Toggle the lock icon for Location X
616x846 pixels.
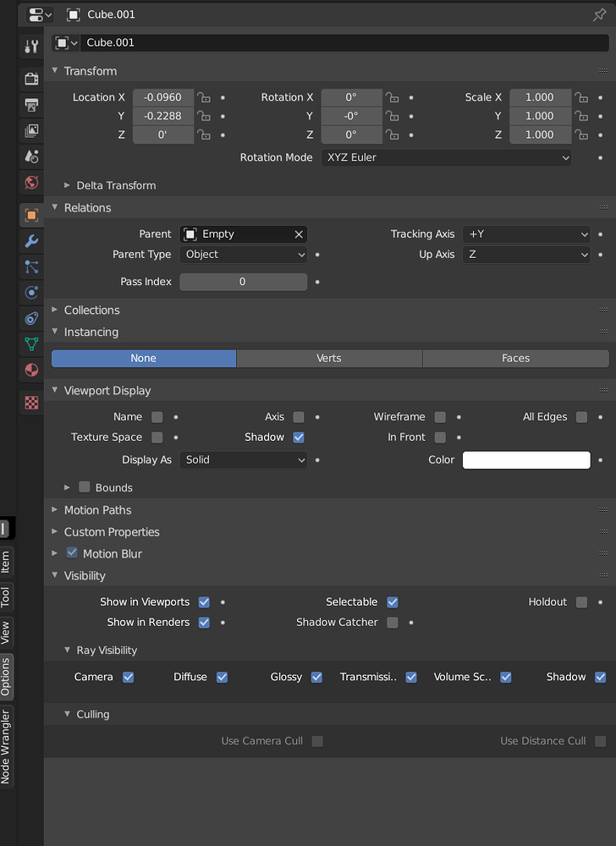pyautogui.click(x=203, y=97)
